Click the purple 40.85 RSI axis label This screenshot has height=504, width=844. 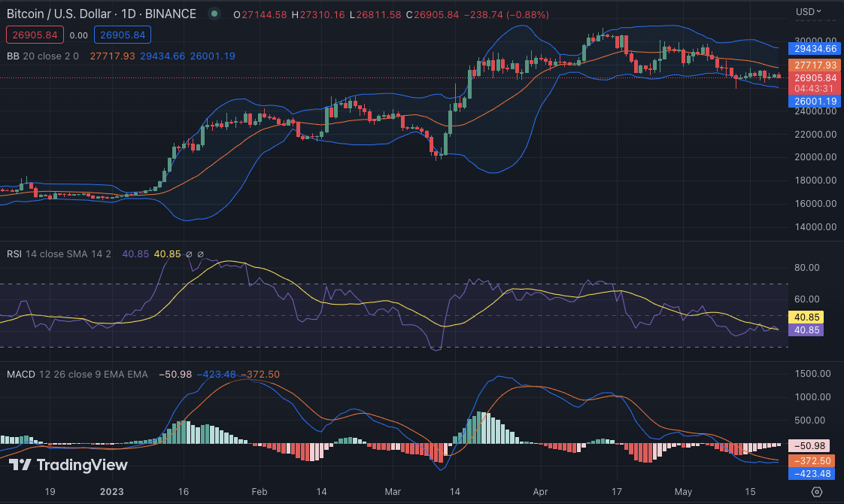[x=805, y=329]
